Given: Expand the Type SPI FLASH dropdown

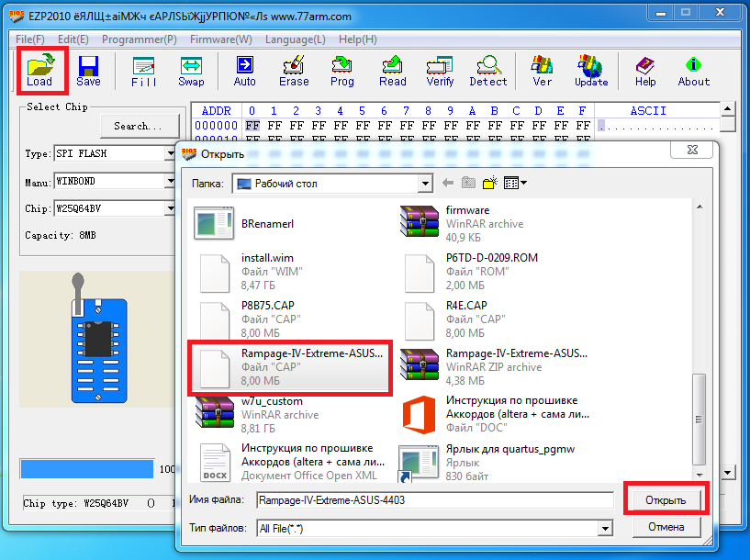Looking at the screenshot, I should (170, 153).
